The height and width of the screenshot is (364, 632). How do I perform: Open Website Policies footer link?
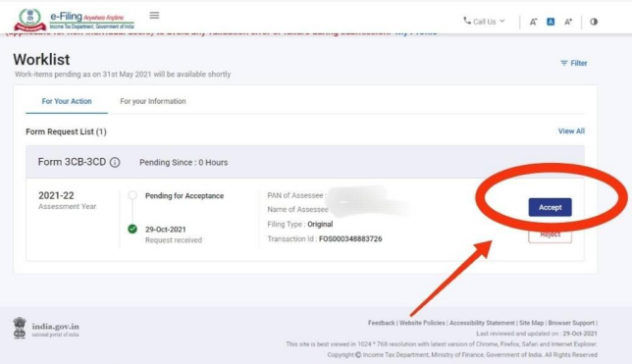(x=422, y=323)
